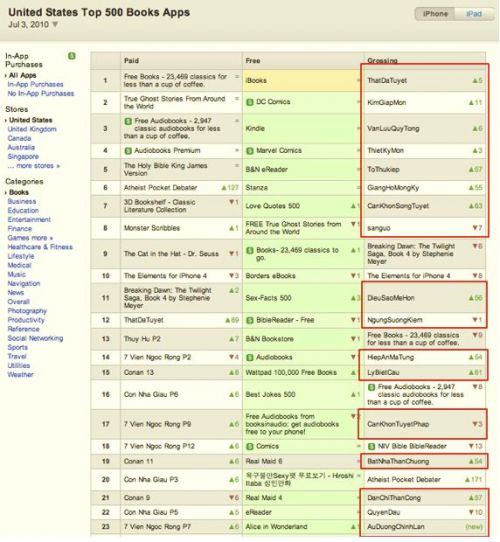500x542 pixels.
Task: Open the News category
Action: point(16,292)
